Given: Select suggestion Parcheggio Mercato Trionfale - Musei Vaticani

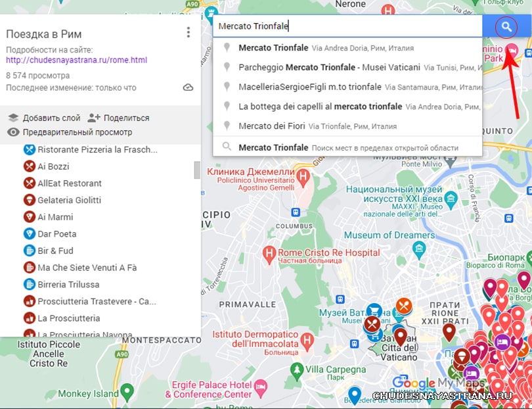Looking at the screenshot, I should (347, 67).
